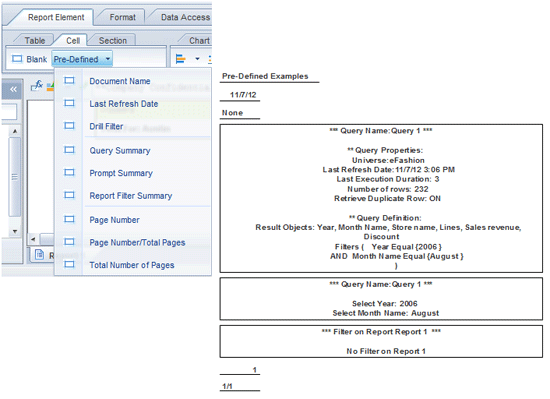Screen dimensions: 550x399
Task: Switch to the Section sub-tab
Action: 113,41
